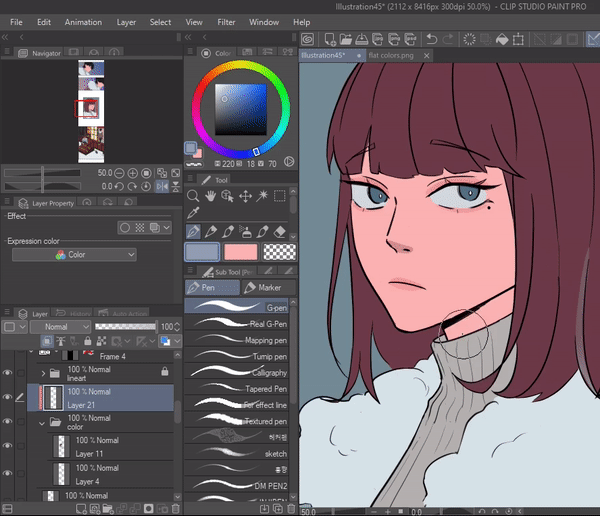Open the Filter menu
The width and height of the screenshot is (600, 516).
[226, 21]
